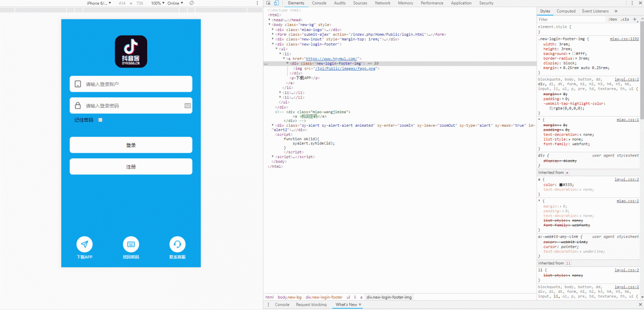Click the login account input field
This screenshot has width=644, height=310.
coord(131,84)
